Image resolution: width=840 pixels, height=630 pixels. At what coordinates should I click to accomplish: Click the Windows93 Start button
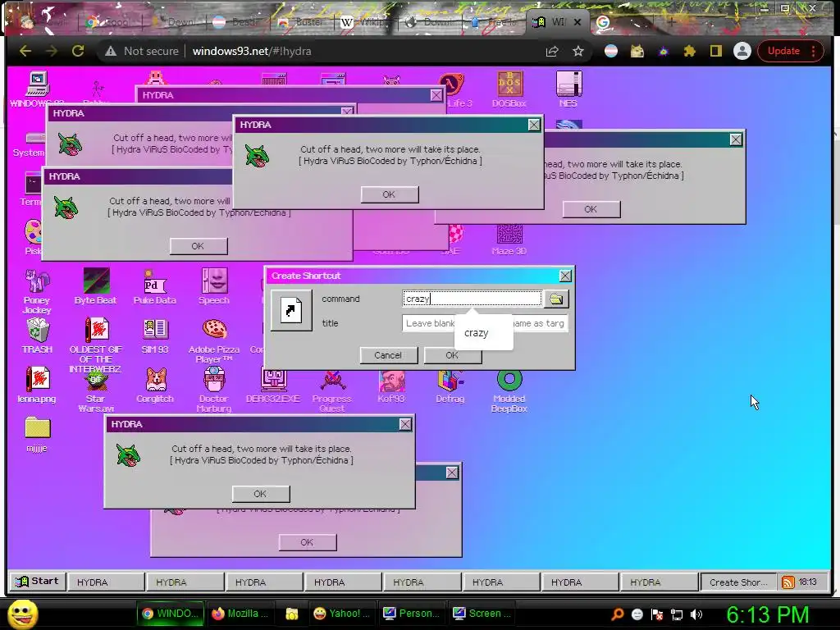37,582
